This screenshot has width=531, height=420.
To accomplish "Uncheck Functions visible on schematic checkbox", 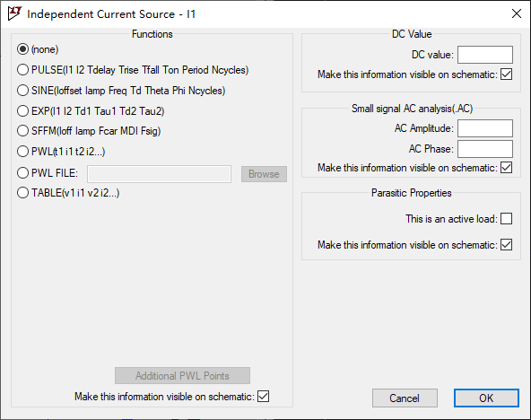I will pos(263,397).
